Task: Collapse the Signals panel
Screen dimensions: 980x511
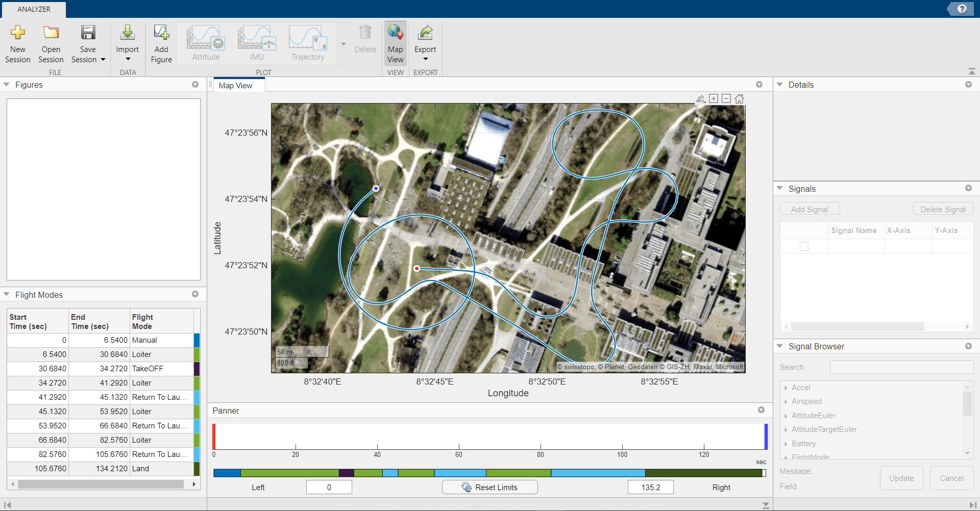Action: click(x=780, y=188)
